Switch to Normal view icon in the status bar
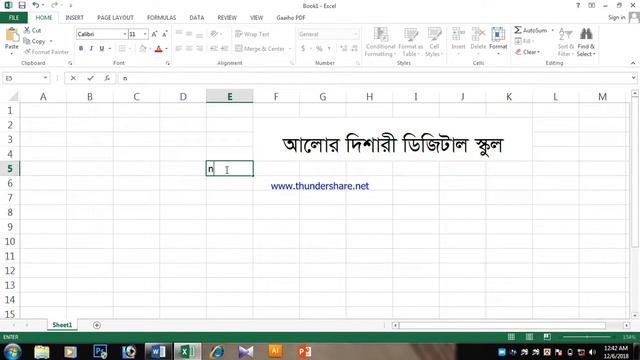The width and height of the screenshot is (640, 360). coord(511,337)
